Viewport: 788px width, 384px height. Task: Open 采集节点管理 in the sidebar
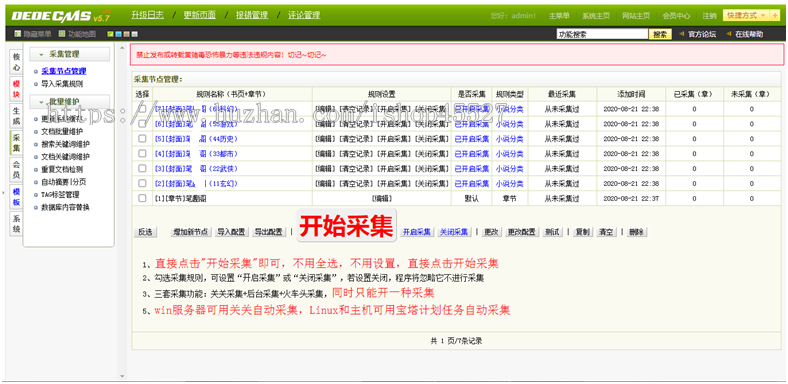tap(63, 71)
